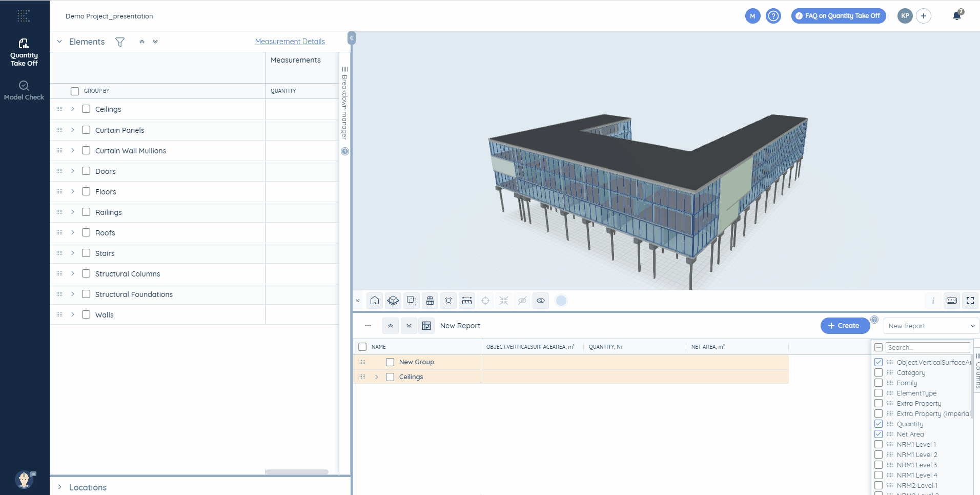Click the column Search field
Viewport: 980px width, 495px height.
928,347
